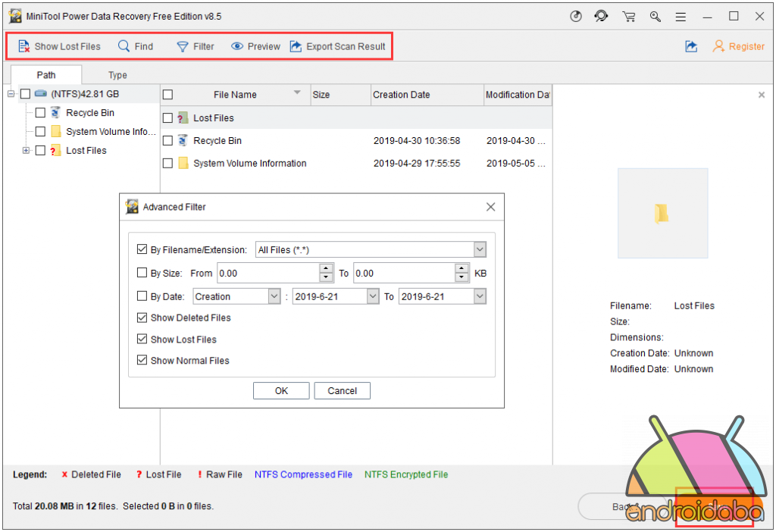The height and width of the screenshot is (532, 776).
Task: Sort by the Creation Date column header
Action: [x=427, y=95]
